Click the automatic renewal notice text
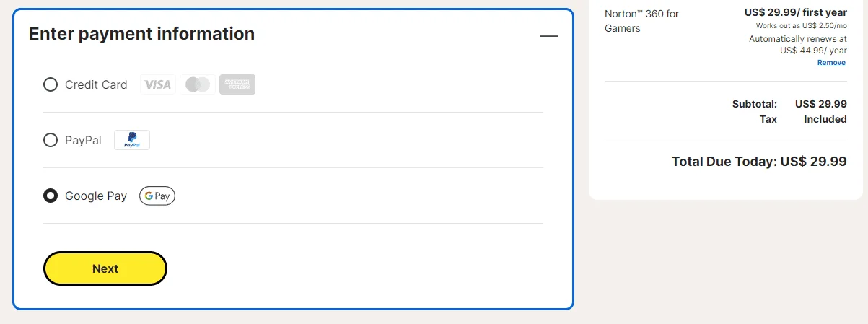 (798, 45)
